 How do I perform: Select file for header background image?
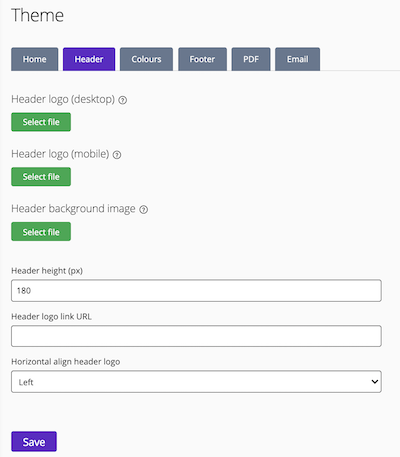(41, 232)
